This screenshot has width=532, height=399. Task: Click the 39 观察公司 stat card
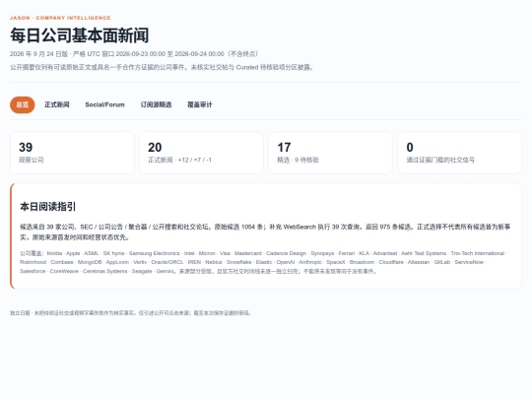coord(72,153)
